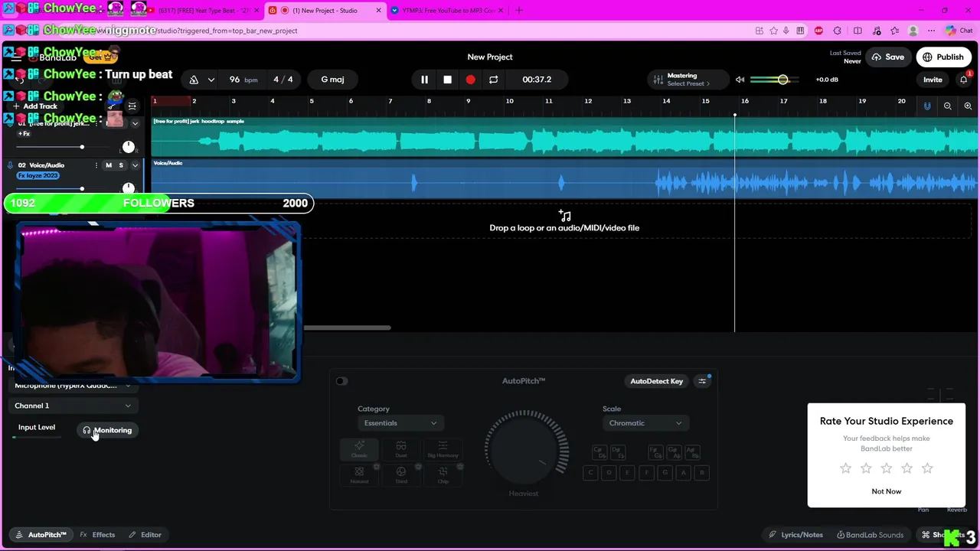Solo the 02 Voice/Audio track with S
The image size is (980, 551).
(x=121, y=165)
